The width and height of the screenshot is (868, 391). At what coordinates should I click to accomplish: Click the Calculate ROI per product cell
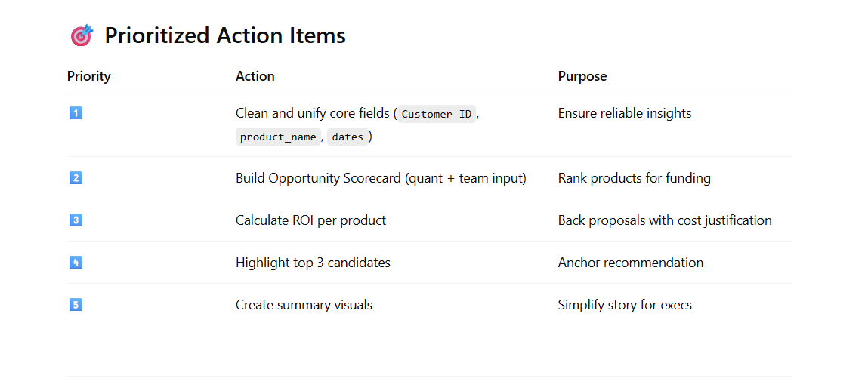pos(310,220)
